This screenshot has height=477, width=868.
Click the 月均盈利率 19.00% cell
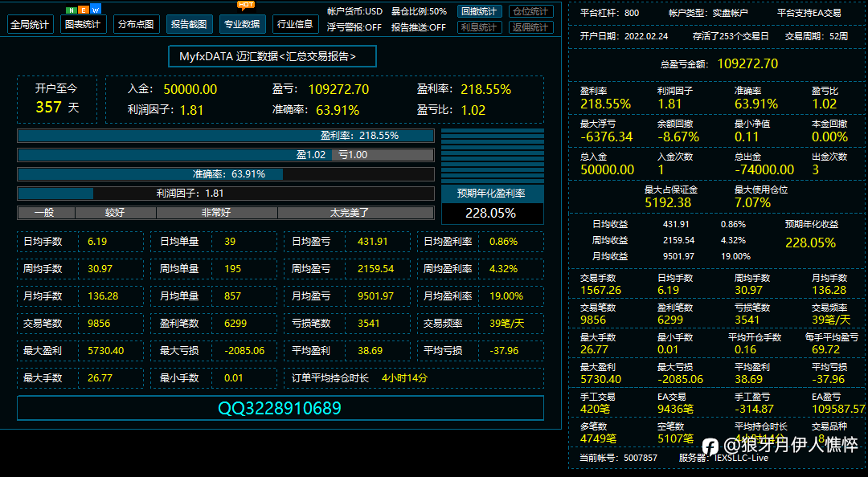(481, 296)
